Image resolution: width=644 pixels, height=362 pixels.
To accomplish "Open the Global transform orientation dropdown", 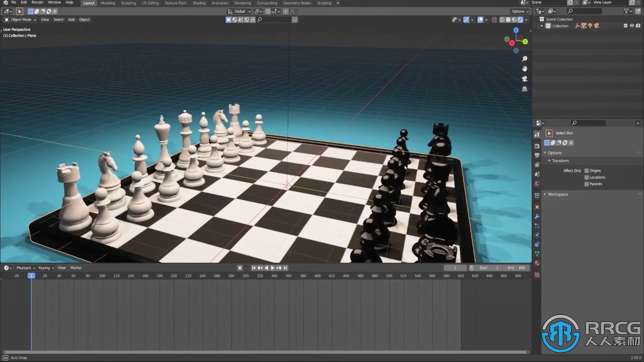I will pyautogui.click(x=239, y=11).
